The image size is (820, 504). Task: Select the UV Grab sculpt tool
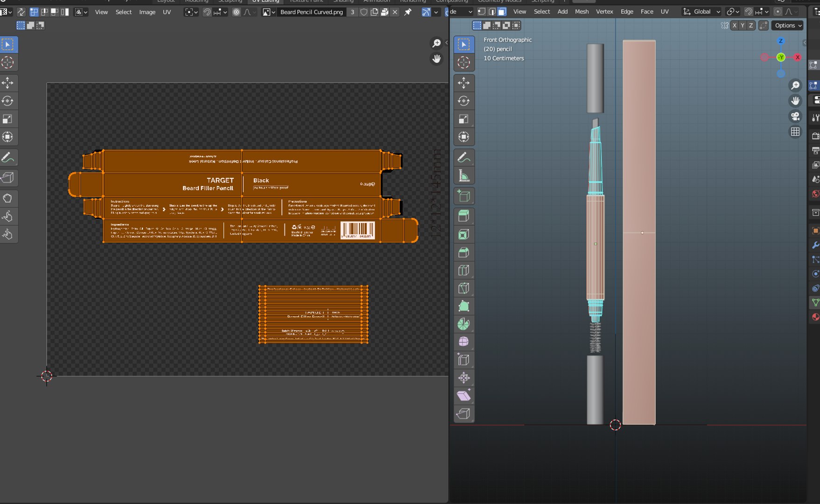click(8, 198)
